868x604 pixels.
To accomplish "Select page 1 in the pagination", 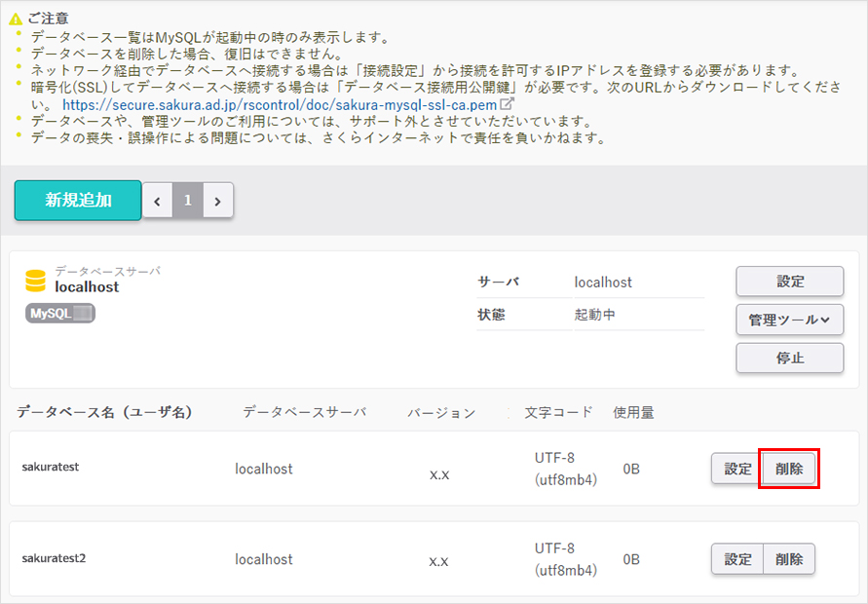I will [188, 201].
